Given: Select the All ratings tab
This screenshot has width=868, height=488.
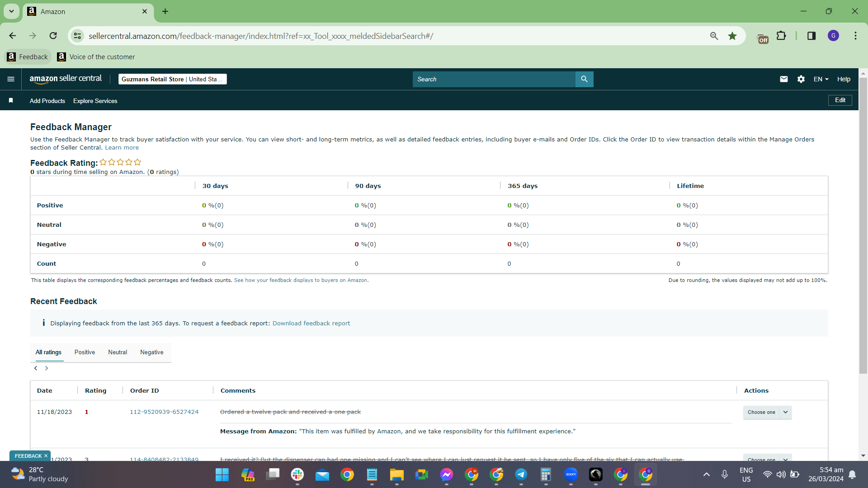Looking at the screenshot, I should point(48,352).
